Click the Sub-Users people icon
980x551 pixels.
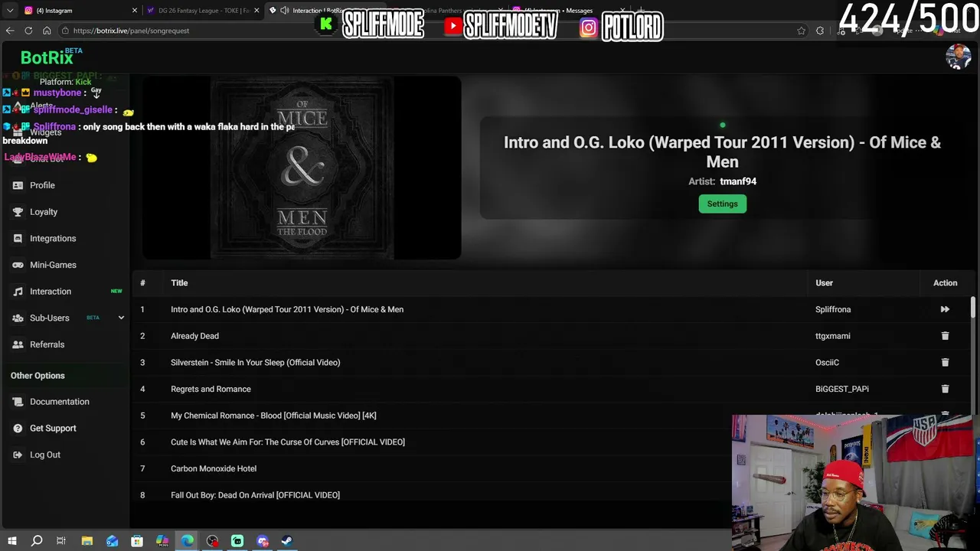point(18,318)
